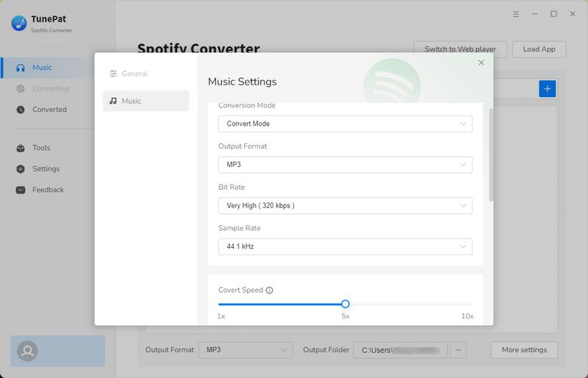Open bottom bar Output Format MP3 dropdown

tap(245, 350)
